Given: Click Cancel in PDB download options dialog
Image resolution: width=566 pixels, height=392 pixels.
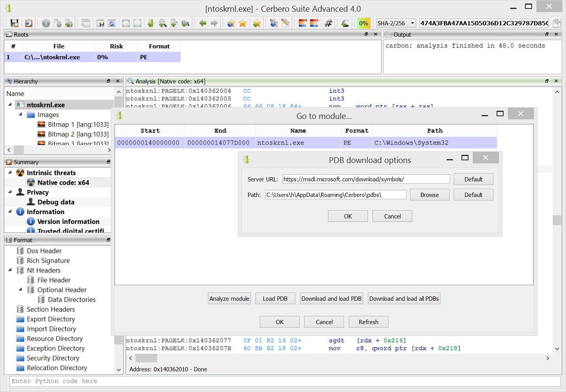Looking at the screenshot, I should click(x=392, y=216).
